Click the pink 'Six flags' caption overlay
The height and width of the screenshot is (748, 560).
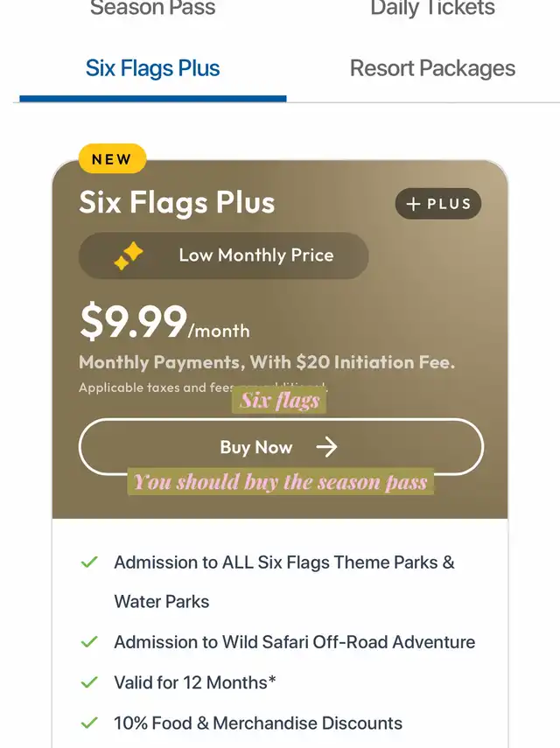(x=279, y=400)
